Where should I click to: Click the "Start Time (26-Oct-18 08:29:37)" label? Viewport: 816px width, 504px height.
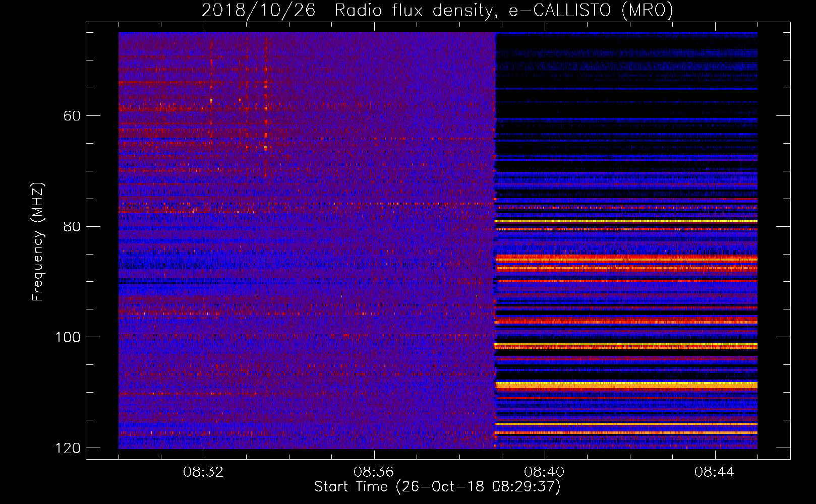pyautogui.click(x=437, y=487)
